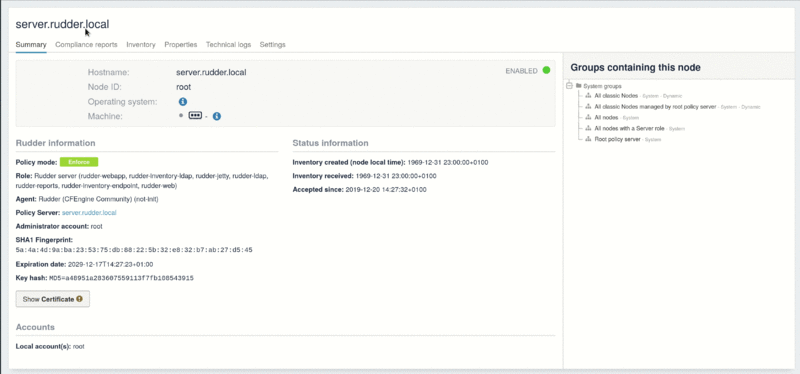800x374 pixels.
Task: Open the Summary tab
Action: [31, 44]
